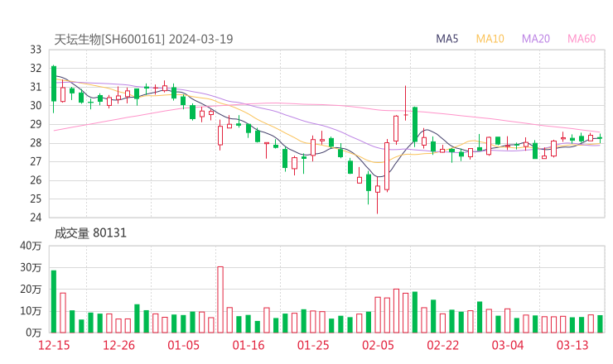Click the 03-04 date axis label
613x364 pixels.
tap(508, 345)
